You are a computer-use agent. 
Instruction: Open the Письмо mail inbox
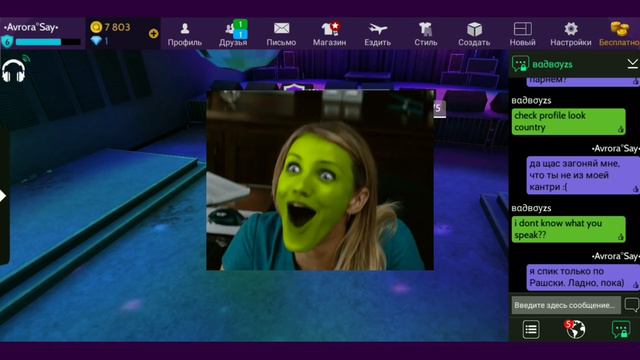(x=281, y=34)
